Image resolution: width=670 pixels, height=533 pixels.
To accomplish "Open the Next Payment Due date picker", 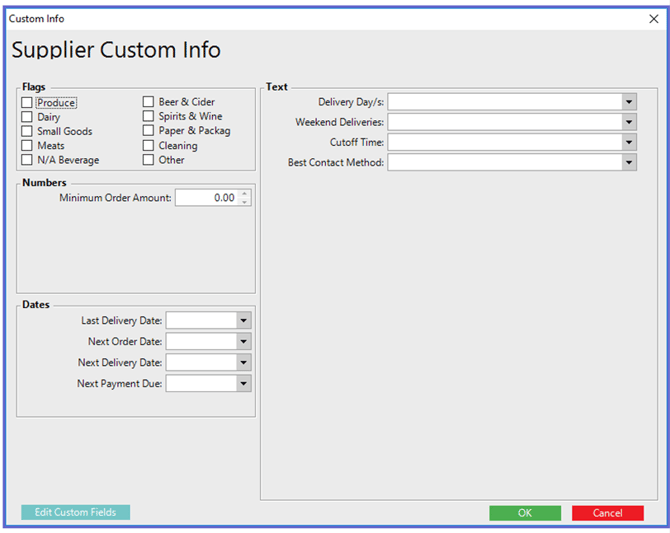I will (243, 383).
